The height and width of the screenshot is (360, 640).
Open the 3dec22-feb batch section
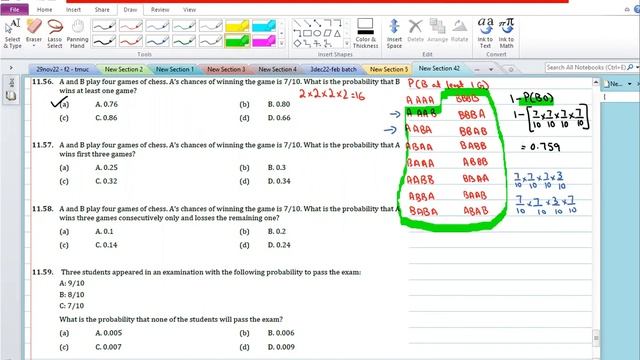click(x=333, y=69)
